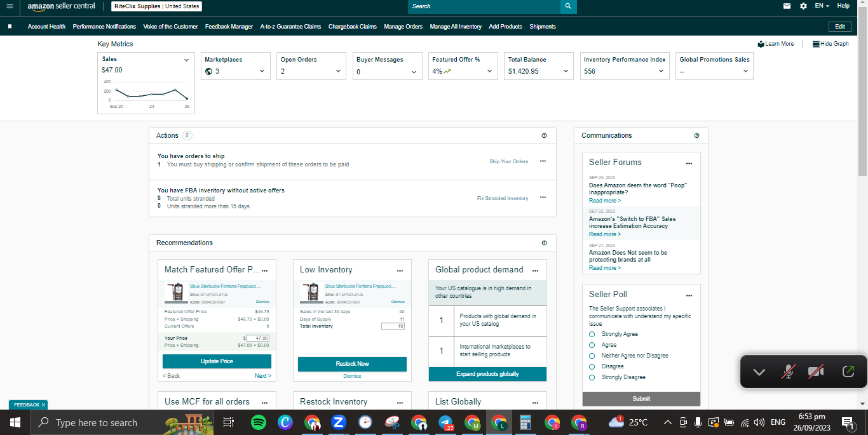Expand Inventory Performance Index dropdown
The width and height of the screenshot is (868, 435).
pos(661,71)
